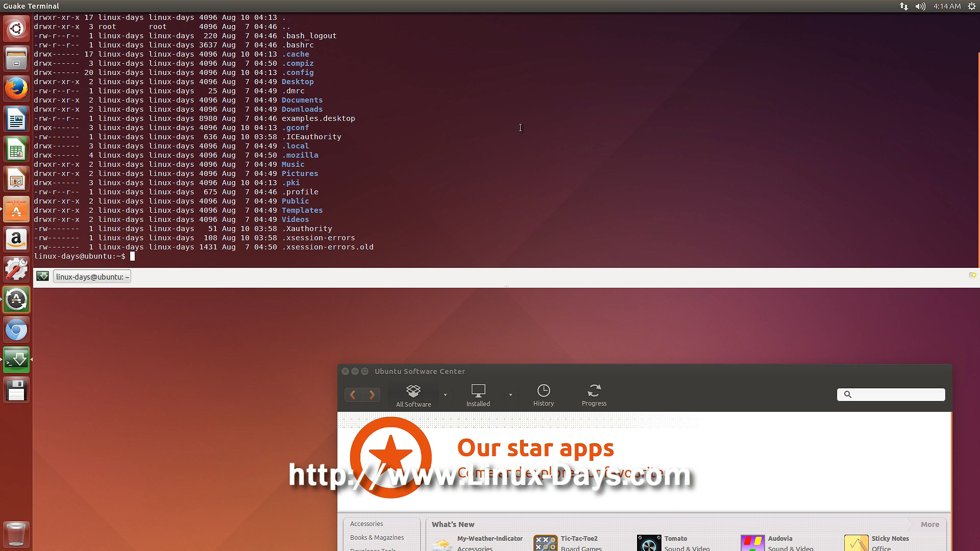Select All Software view
This screenshot has width=980, height=551.
click(x=413, y=395)
